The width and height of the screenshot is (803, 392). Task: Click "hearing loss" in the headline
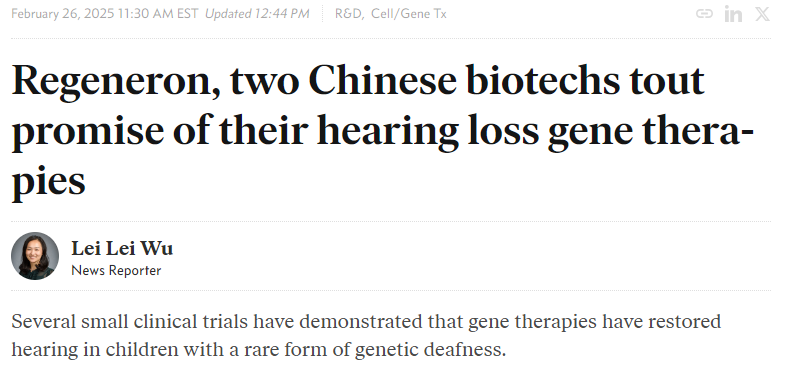428,132
